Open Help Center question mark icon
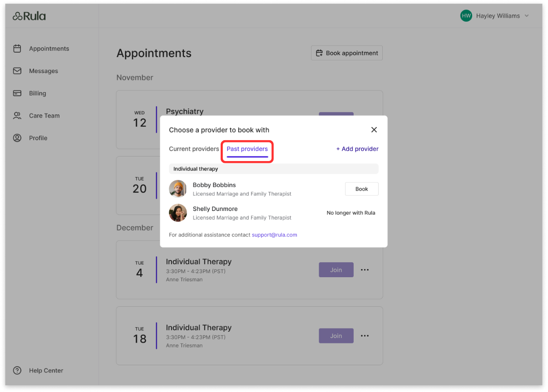 point(17,370)
